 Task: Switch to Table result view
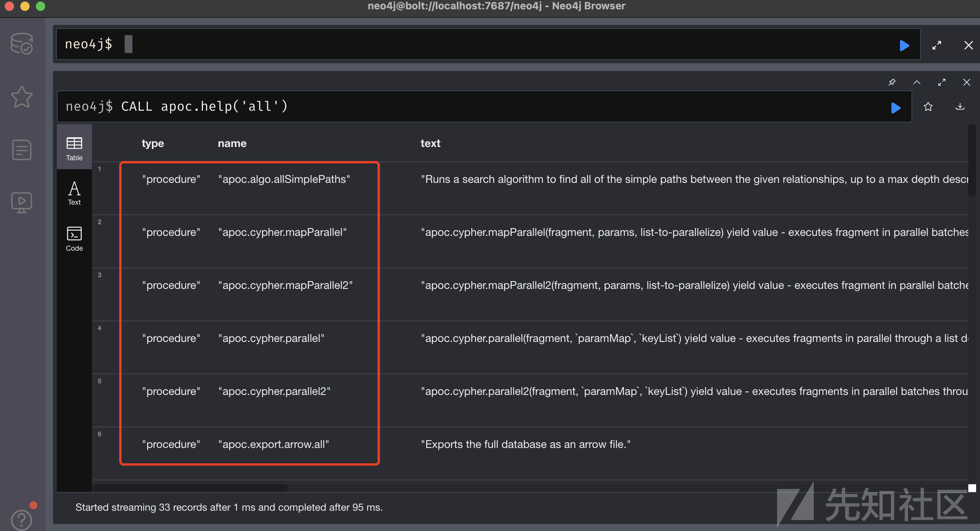coord(74,148)
